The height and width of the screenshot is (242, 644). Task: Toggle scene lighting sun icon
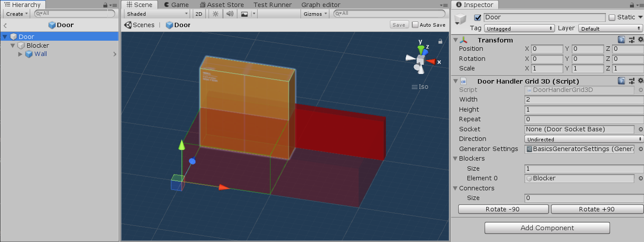coord(215,14)
